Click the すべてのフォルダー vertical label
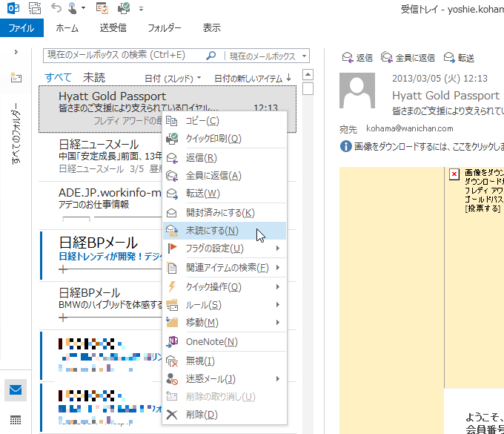Image resolution: width=504 pixels, height=434 pixels. [x=16, y=134]
